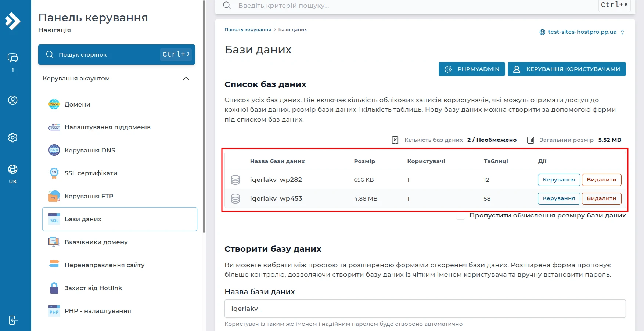Go to Перенаправлення сайту
Viewport: 644px width, 331px height.
[x=119, y=265]
